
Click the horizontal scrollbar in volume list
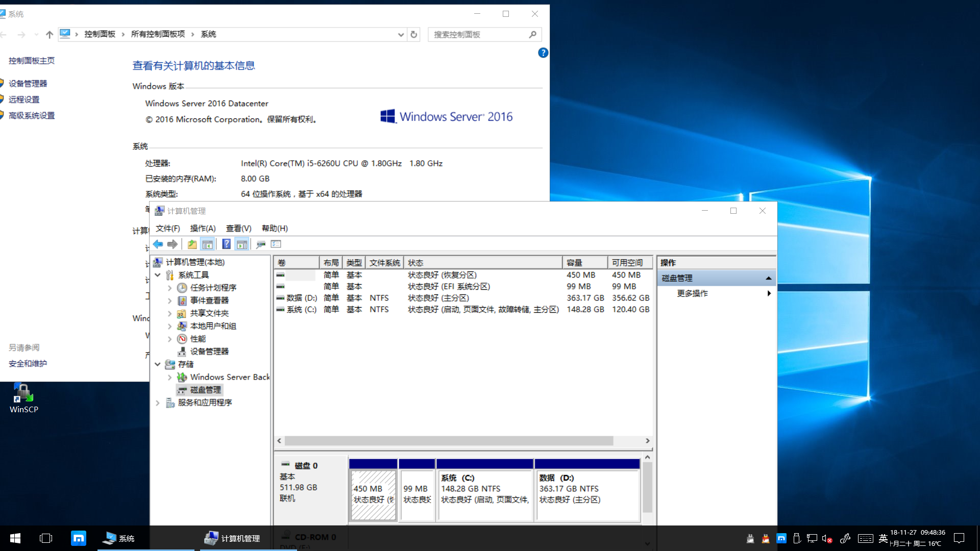449,441
